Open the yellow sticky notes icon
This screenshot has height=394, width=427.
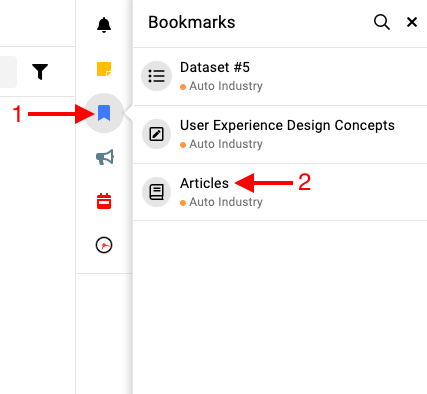pos(104,69)
